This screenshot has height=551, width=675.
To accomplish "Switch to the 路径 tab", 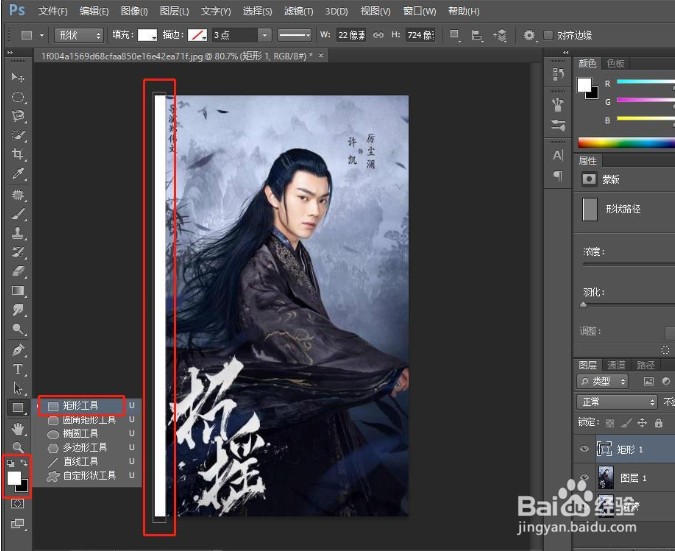I will pyautogui.click(x=646, y=365).
